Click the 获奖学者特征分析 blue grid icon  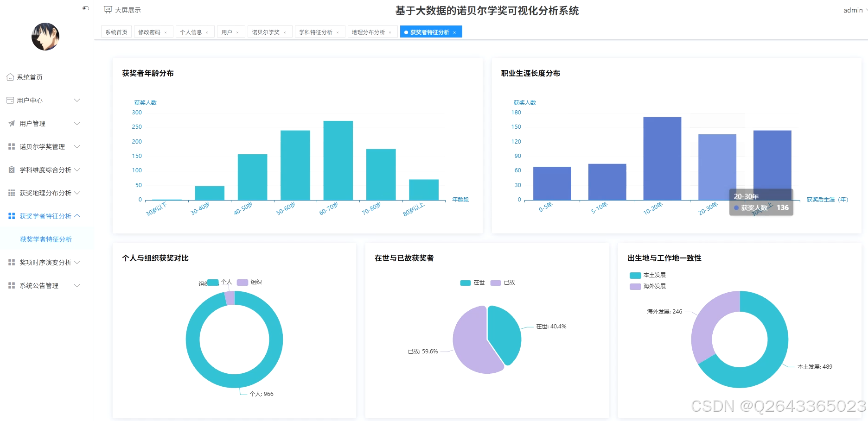click(12, 216)
